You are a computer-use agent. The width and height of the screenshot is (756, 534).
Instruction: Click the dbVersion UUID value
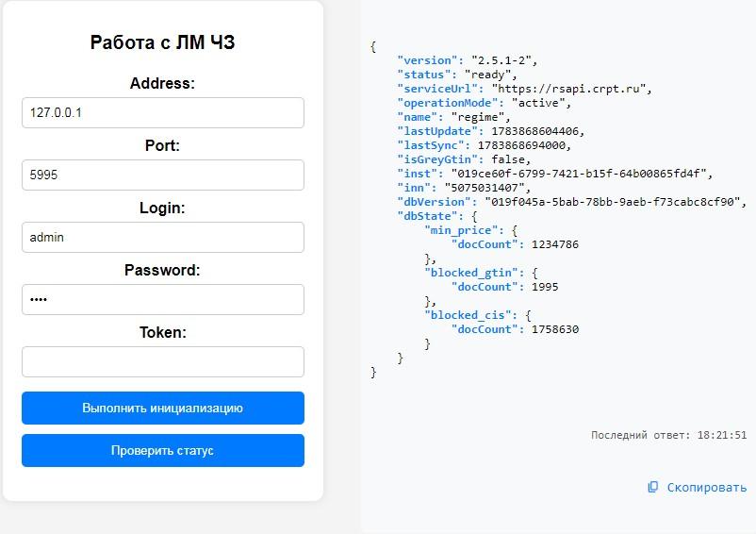(613, 202)
